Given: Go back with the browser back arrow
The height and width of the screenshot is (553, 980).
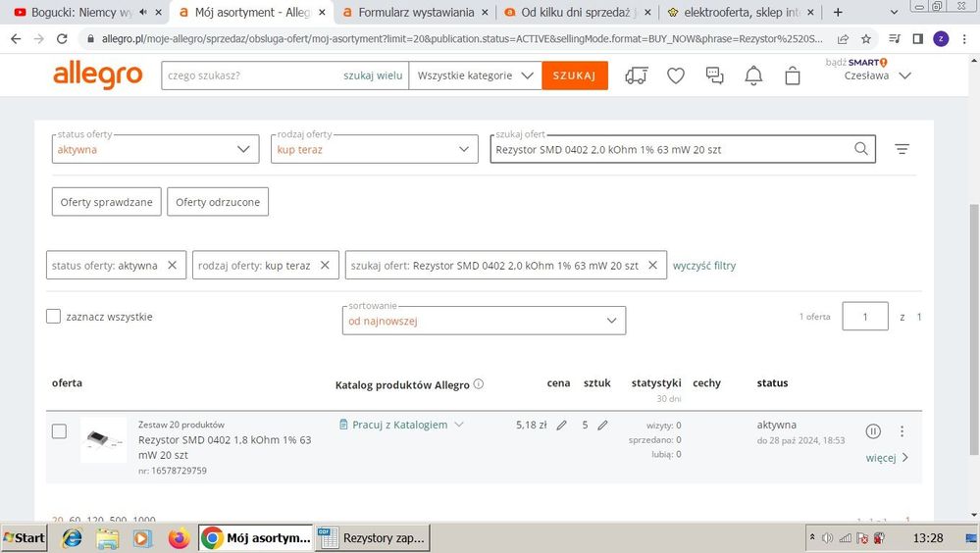Looking at the screenshot, I should (x=16, y=39).
